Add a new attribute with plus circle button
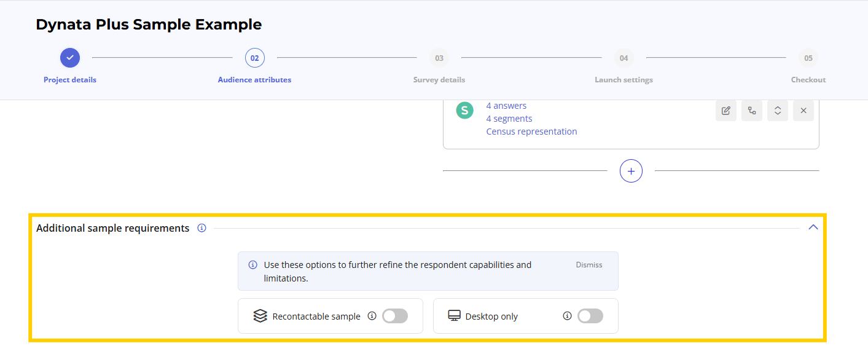This screenshot has height=362, width=868. (x=631, y=171)
